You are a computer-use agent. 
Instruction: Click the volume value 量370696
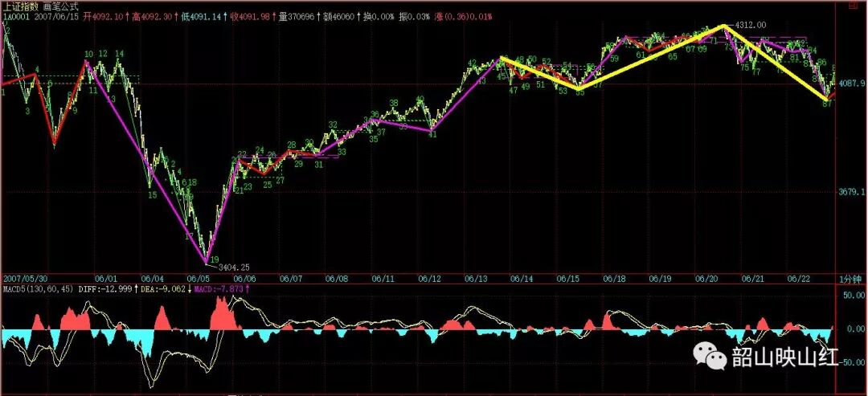coord(297,17)
